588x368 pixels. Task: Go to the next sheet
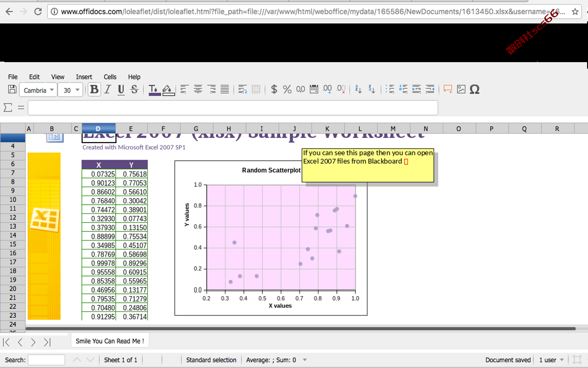pyautogui.click(x=33, y=342)
